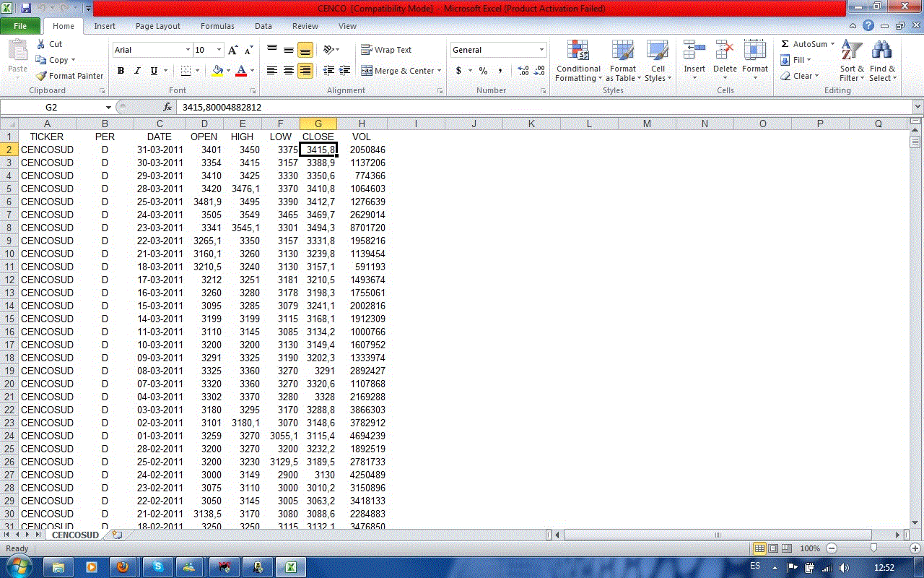The image size is (924, 578).
Task: Click the Delete cells icon
Action: click(725, 51)
